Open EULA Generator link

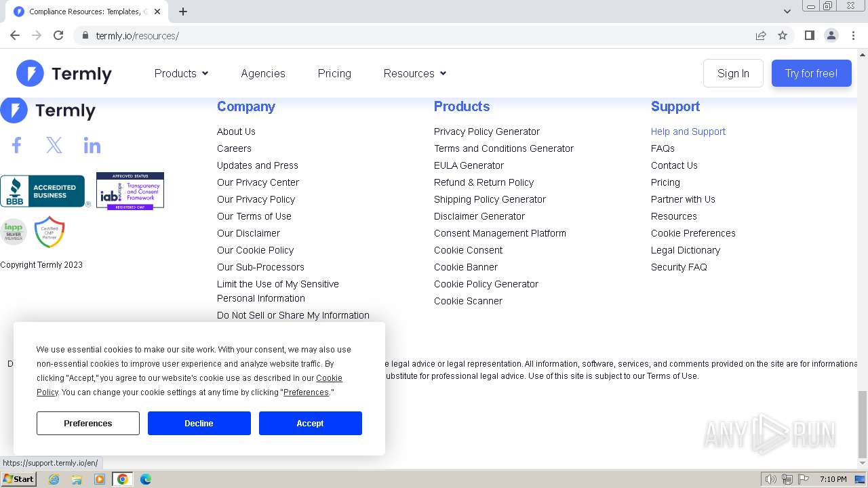(469, 165)
